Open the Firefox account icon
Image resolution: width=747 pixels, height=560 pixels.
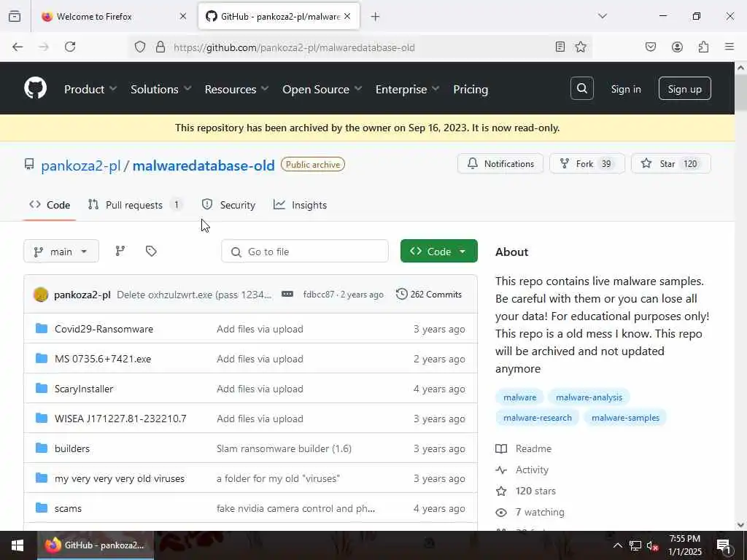677,47
